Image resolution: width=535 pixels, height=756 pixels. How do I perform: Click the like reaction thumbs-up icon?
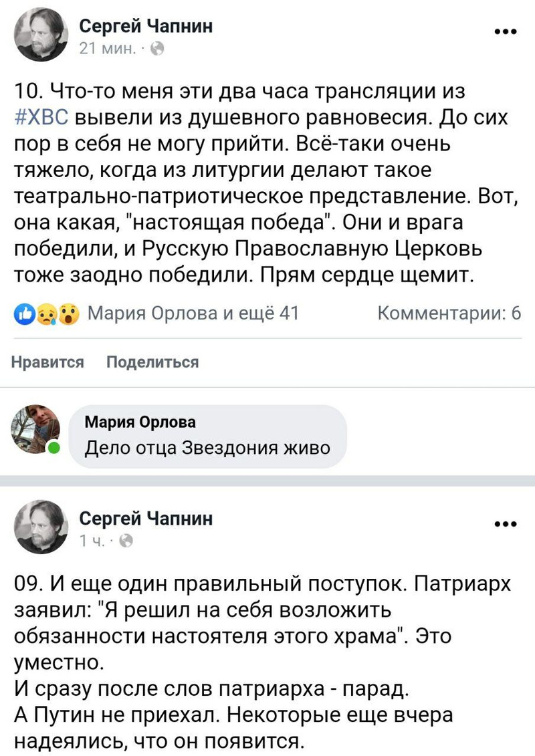tap(24, 314)
